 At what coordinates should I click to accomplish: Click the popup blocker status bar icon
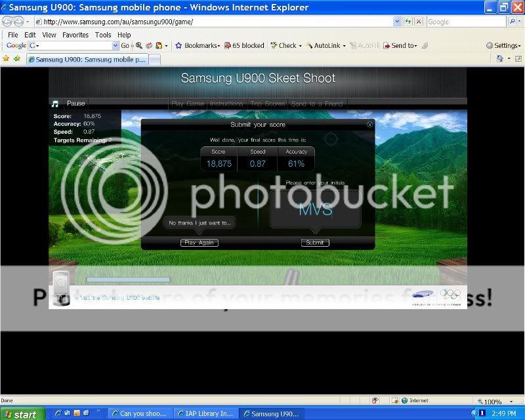(x=375, y=400)
